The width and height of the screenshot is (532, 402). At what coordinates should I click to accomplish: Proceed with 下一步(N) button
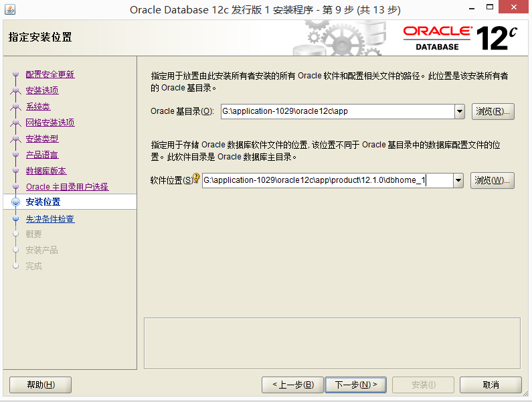click(355, 385)
